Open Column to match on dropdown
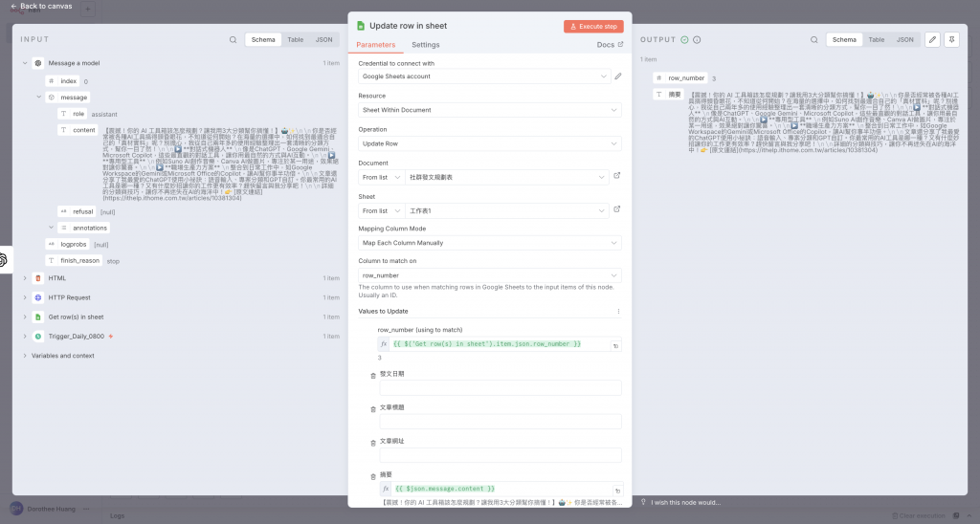The image size is (980, 524). pos(489,275)
